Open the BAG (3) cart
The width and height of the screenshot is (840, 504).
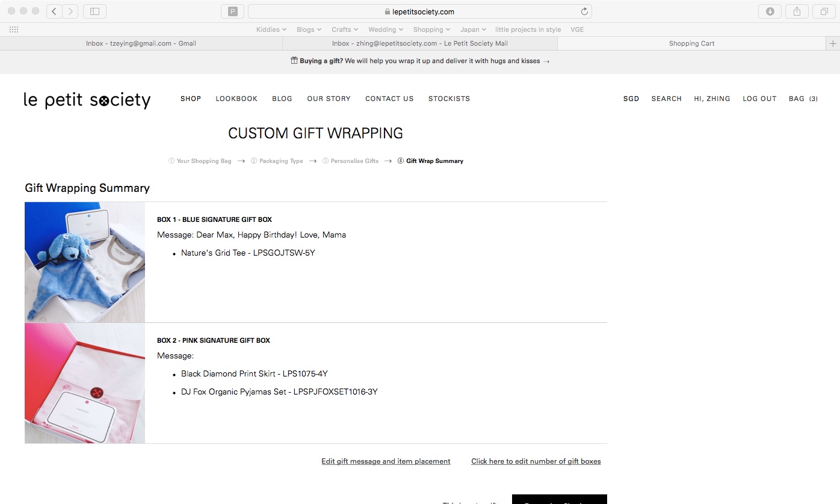[x=803, y=99]
